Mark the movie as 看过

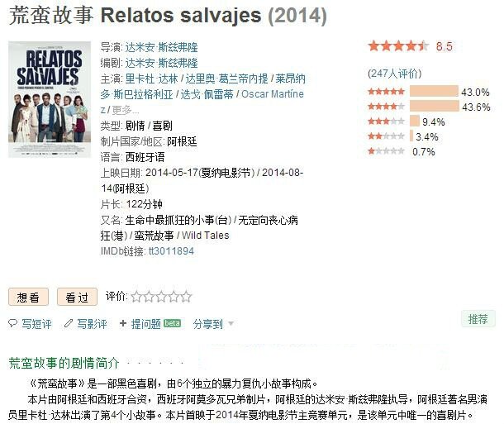[x=77, y=297]
